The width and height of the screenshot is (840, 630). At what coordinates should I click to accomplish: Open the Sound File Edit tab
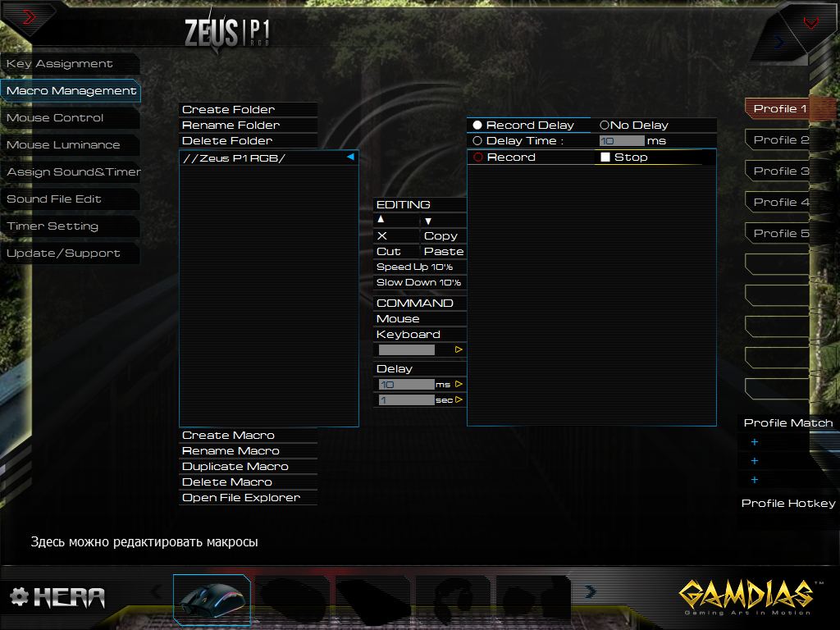(71, 199)
